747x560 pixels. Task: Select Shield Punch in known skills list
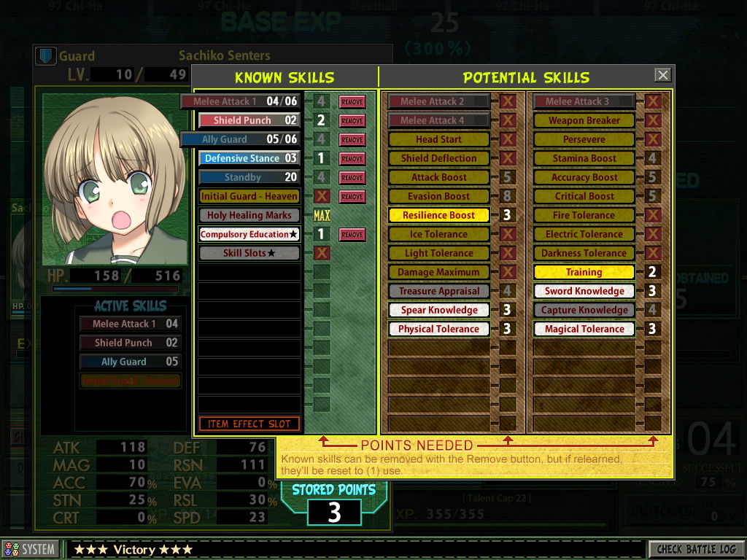pyautogui.click(x=249, y=120)
